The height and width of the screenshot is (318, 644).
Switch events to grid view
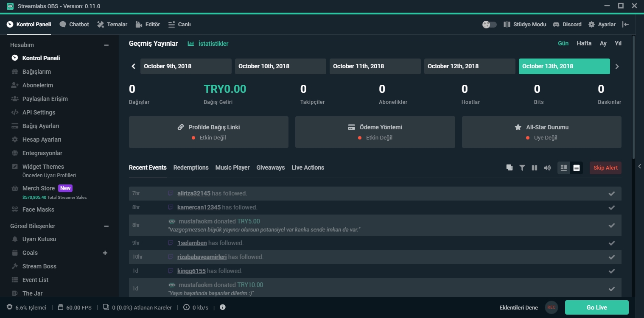(x=564, y=168)
